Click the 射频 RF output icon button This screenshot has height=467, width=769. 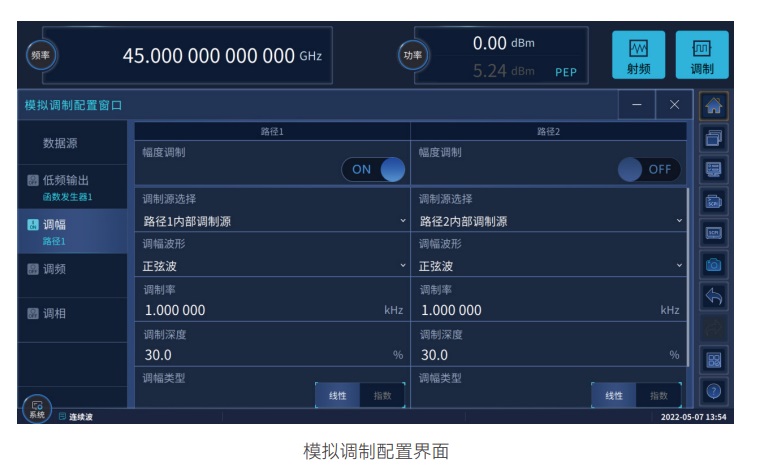(640, 55)
